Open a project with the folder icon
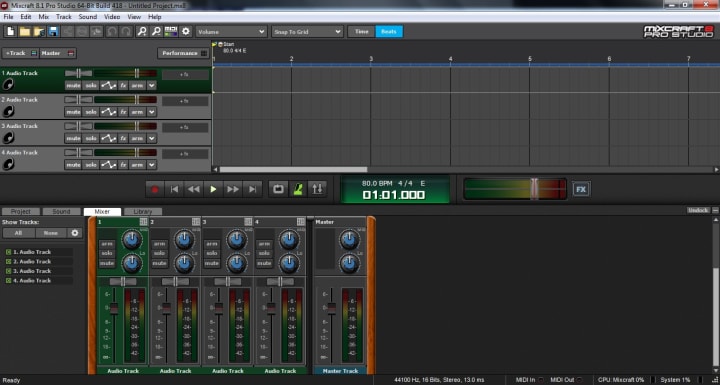Viewport: 720px width, 385px height. (24, 32)
